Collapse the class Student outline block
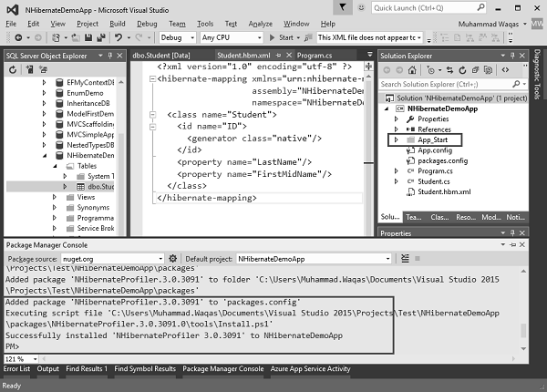Viewport: 547px width, 392px height. coord(152,114)
